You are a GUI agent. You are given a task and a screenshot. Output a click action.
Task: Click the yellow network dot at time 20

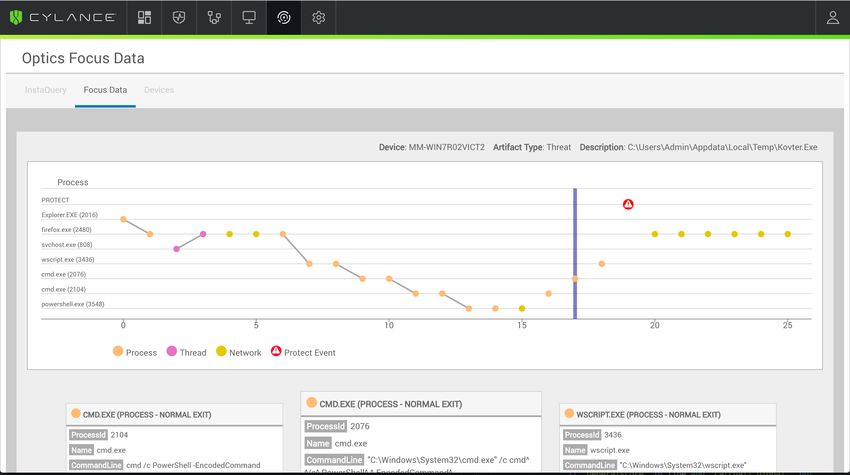point(654,234)
